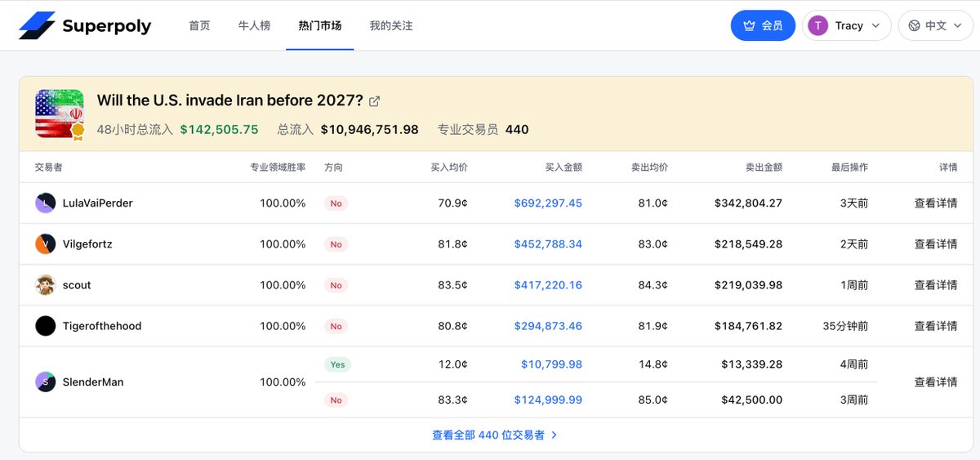This screenshot has height=460, width=980.
Task: Open the 首页 tab
Action: pos(199,25)
